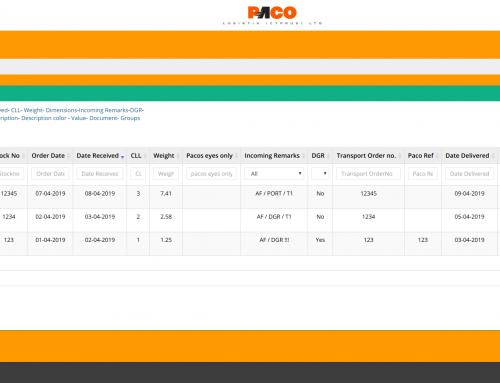Viewport: 500px width, 383px height.
Task: Toggle the Weight column visibility link
Action: click(x=33, y=110)
